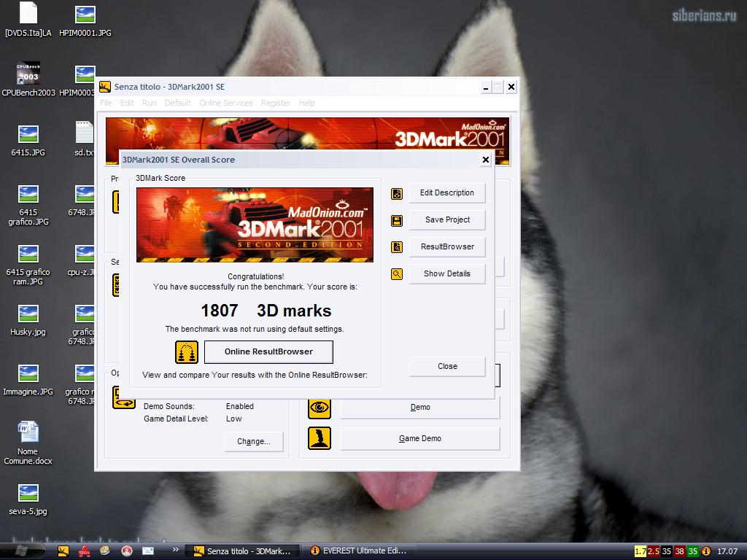Screen dimensions: 747x560
Task: Click the joystick icon beside Game Demo
Action: coord(320,438)
